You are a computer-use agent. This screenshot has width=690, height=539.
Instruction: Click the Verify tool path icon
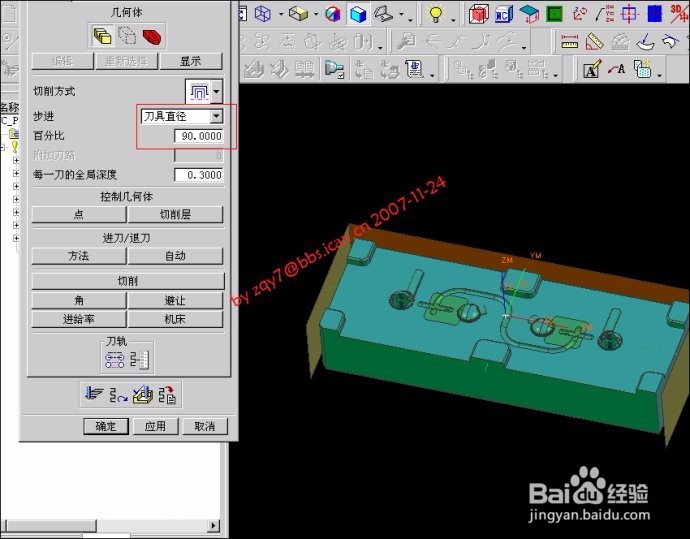tap(143, 395)
